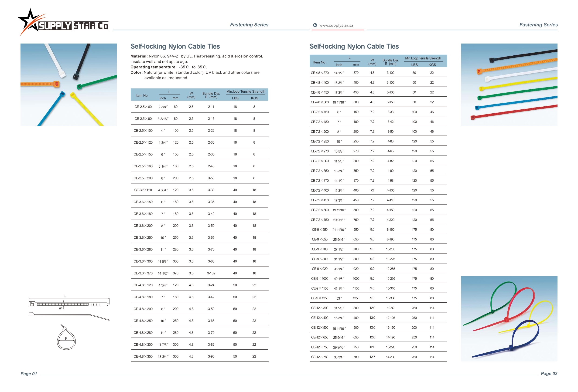This screenshot has height=392, width=578.
Task: Click the round arrow icon beside website URL
Action: tap(315, 25)
